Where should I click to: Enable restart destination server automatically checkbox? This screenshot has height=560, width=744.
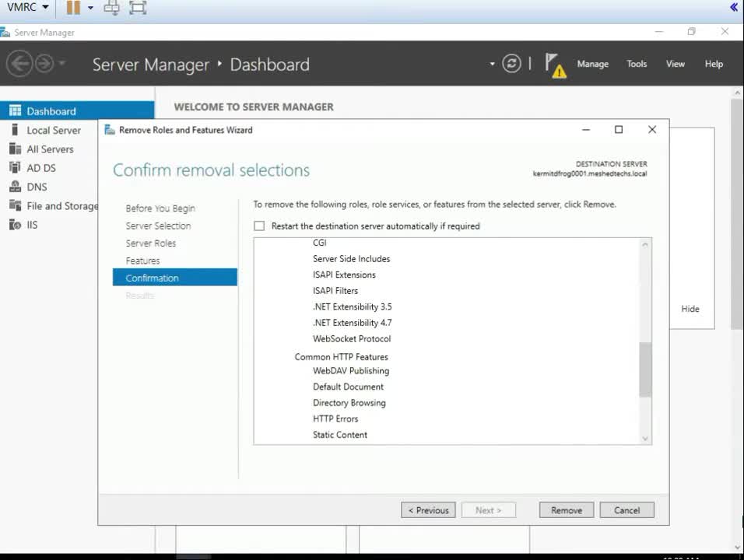259,226
